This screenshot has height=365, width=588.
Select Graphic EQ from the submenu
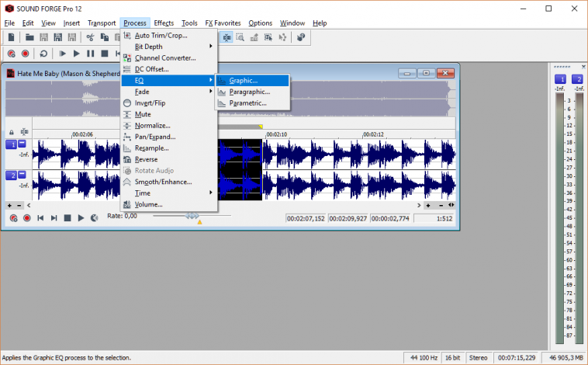point(243,80)
